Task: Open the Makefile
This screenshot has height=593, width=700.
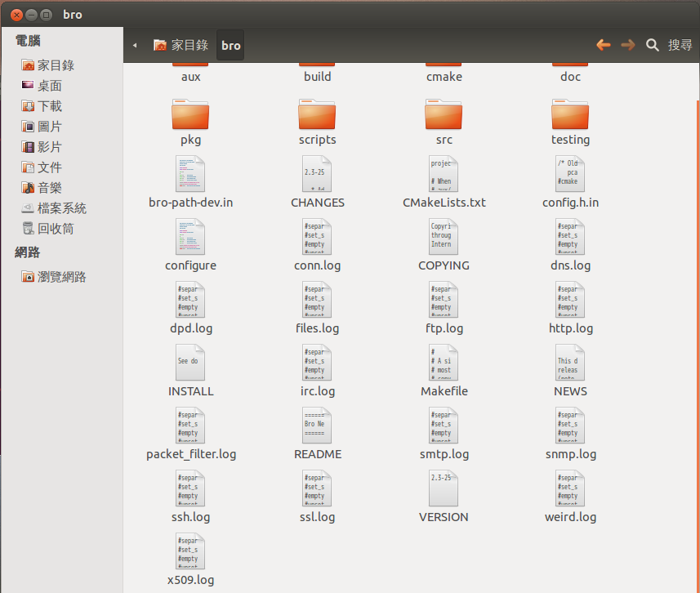Action: 444,368
